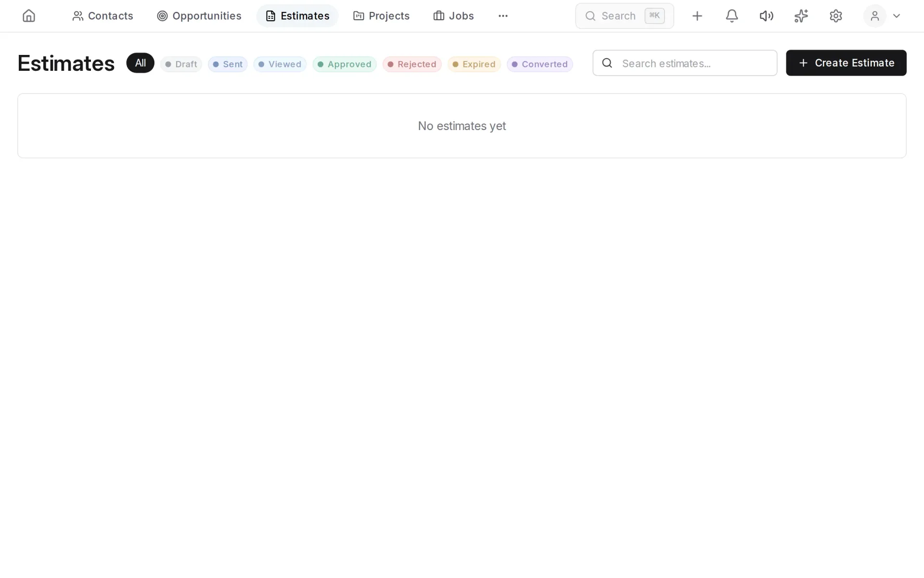
Task: Focus the global Search box
Action: click(x=625, y=16)
